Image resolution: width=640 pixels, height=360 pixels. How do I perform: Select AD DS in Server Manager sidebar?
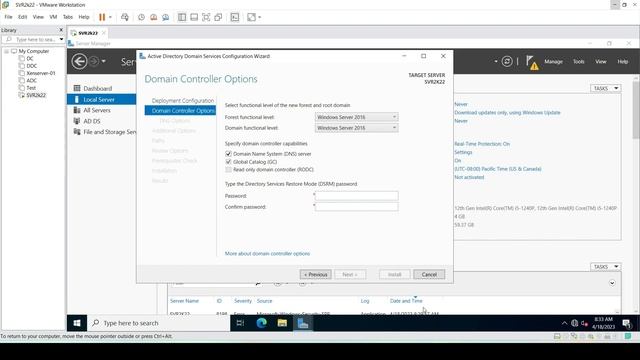(x=92, y=121)
